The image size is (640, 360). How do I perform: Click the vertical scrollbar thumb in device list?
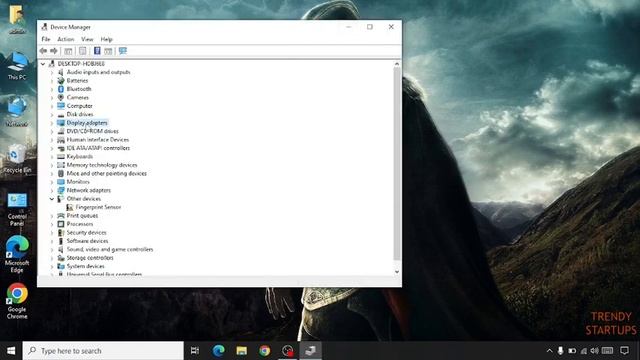397,164
